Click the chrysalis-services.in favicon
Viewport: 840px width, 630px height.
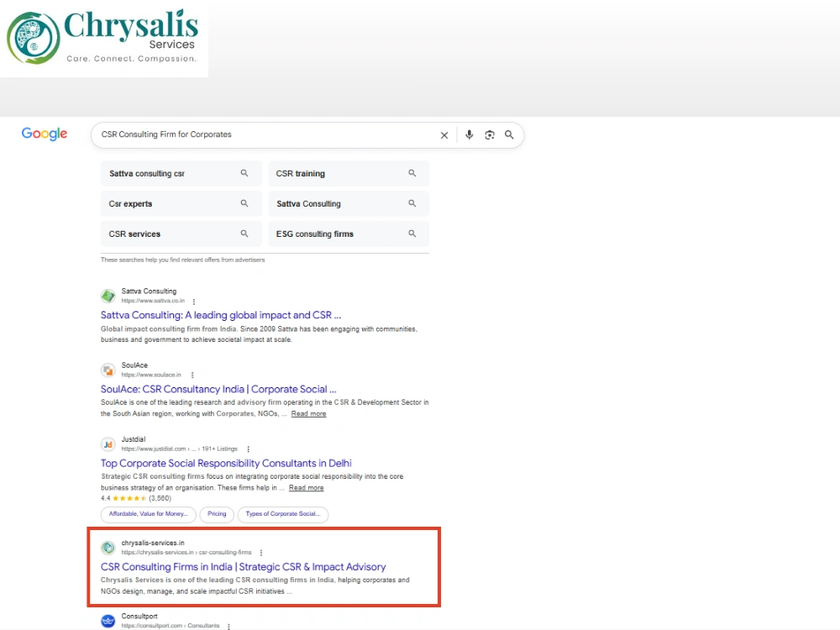point(108,548)
